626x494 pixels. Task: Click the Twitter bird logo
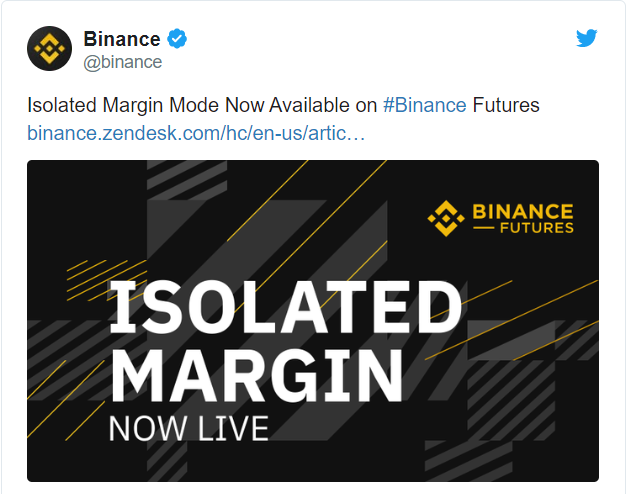tap(587, 39)
